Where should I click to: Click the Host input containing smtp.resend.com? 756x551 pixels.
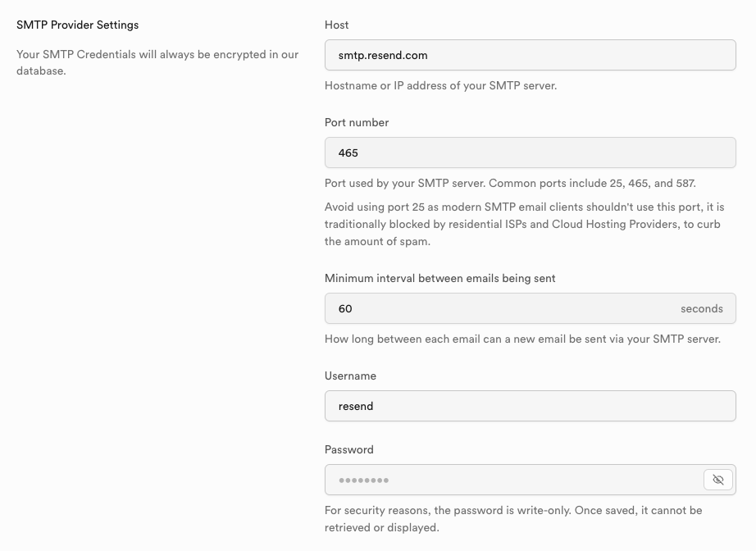pos(530,56)
